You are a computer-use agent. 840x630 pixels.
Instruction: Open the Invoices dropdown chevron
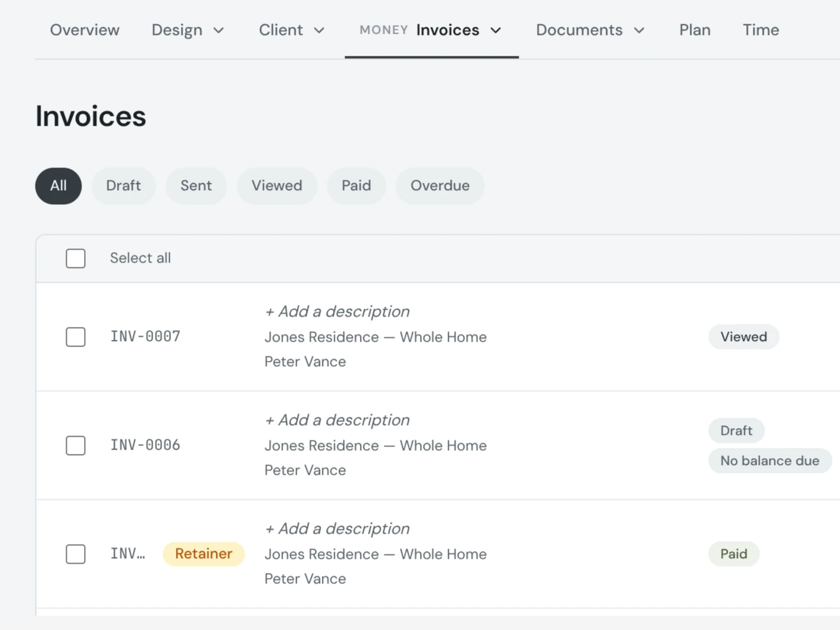(x=496, y=31)
